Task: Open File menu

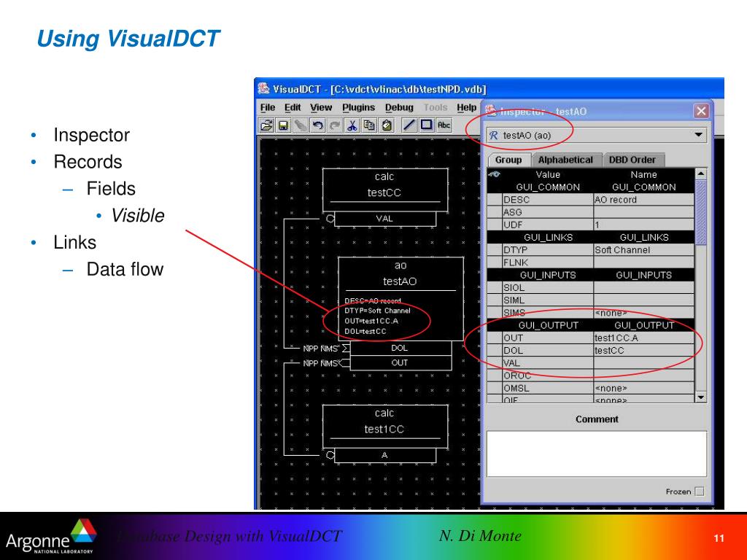Action: [268, 108]
